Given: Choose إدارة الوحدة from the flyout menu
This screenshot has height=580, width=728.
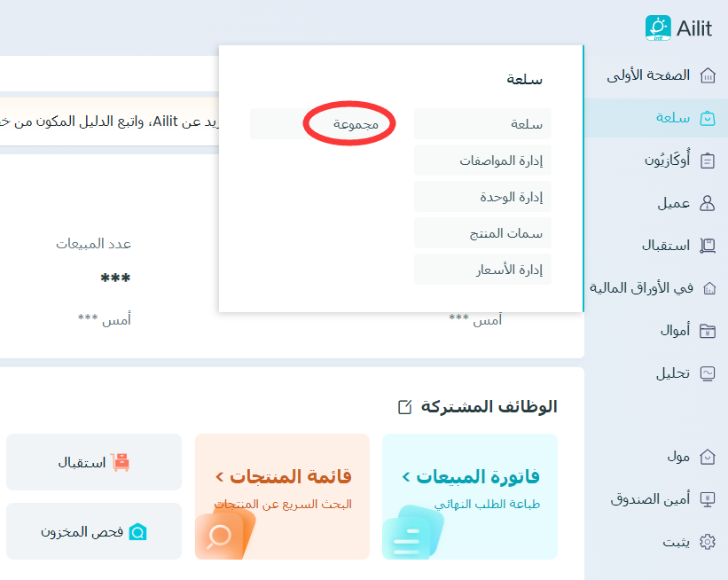Looking at the screenshot, I should pyautogui.click(x=482, y=197).
